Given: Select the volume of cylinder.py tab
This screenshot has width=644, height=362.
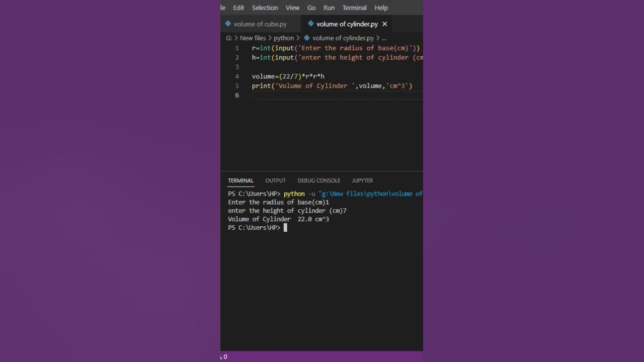Looking at the screenshot, I should tap(347, 24).
